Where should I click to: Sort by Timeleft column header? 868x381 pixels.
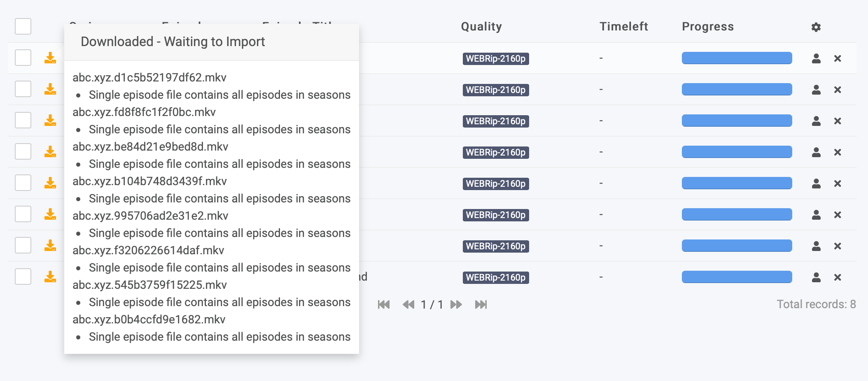click(623, 27)
